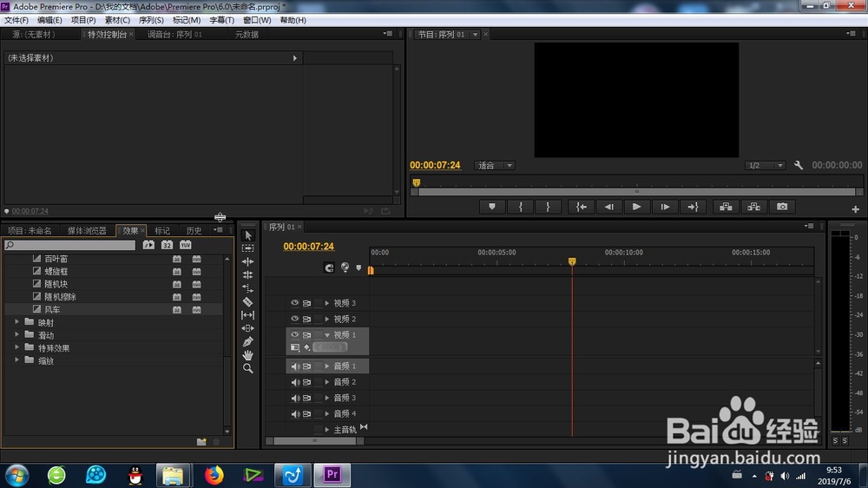Screen dimensions: 868x488
Task: Click Mark In button
Action: coord(520,207)
